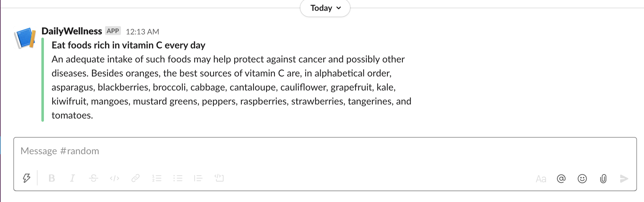This screenshot has height=202, width=644.
Task: Start an ordered numbered list
Action: click(157, 178)
